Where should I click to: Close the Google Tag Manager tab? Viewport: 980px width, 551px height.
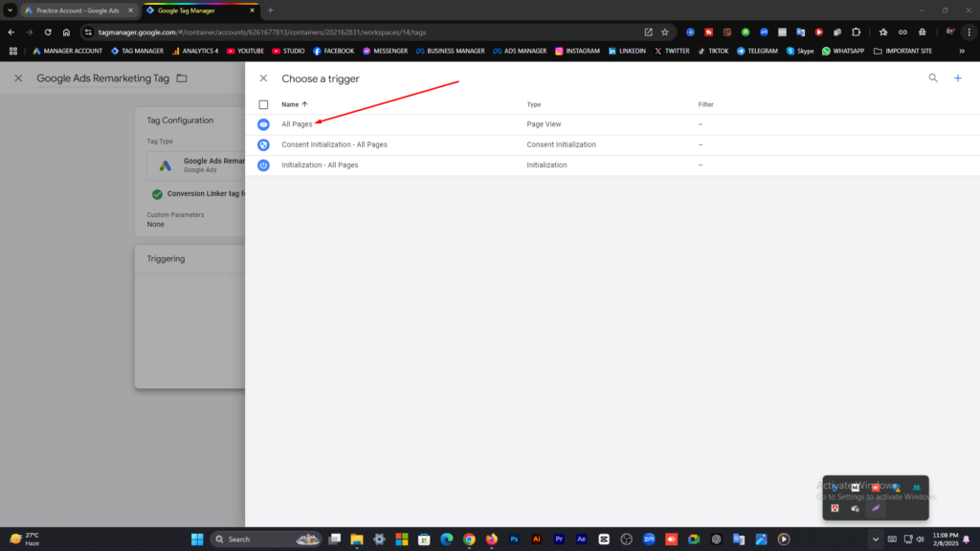[252, 11]
